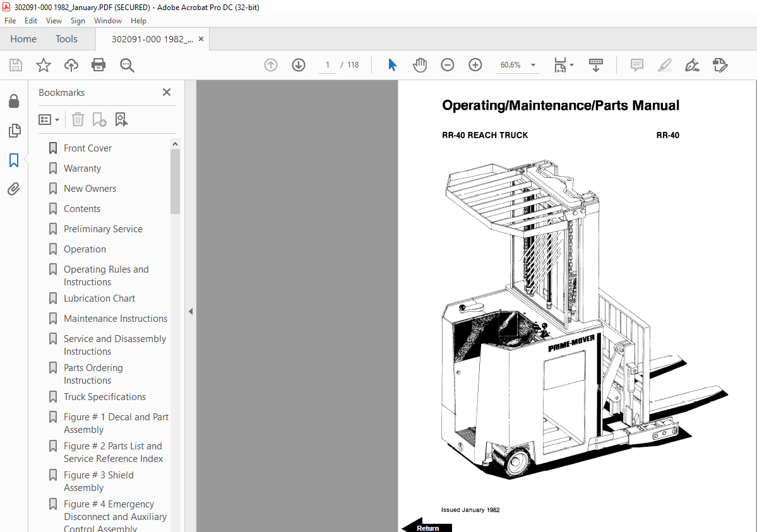Viewport: 757px width, 532px height.
Task: Open the security lock panel icon
Action: click(x=14, y=101)
